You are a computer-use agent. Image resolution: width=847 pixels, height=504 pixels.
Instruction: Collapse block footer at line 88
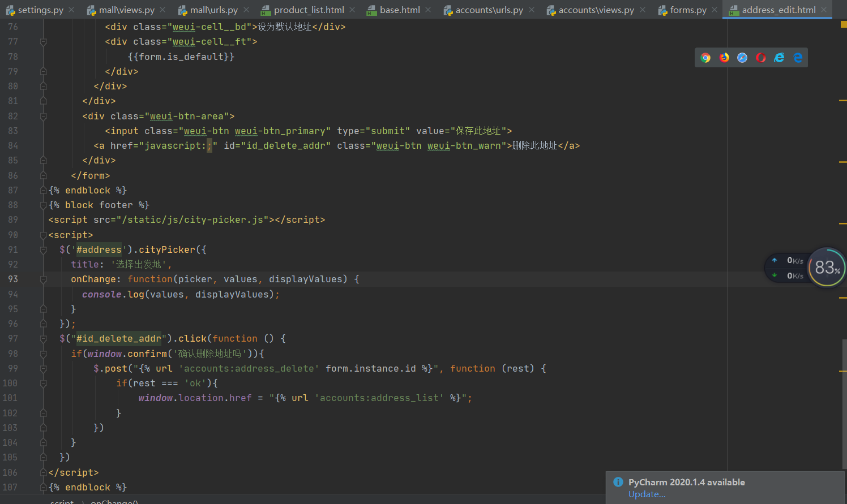point(43,205)
